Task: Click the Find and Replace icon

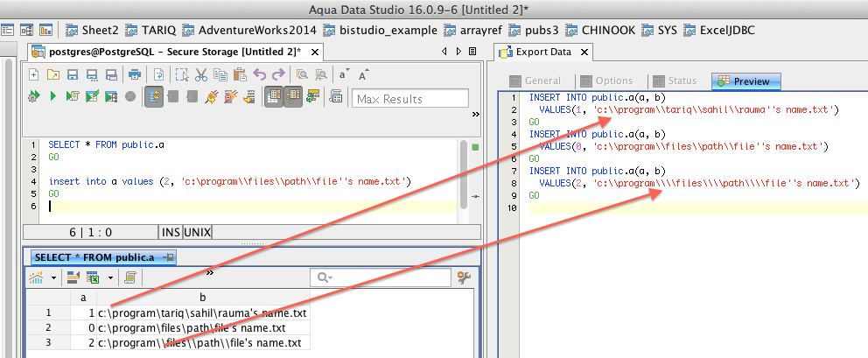Action: coord(321,74)
